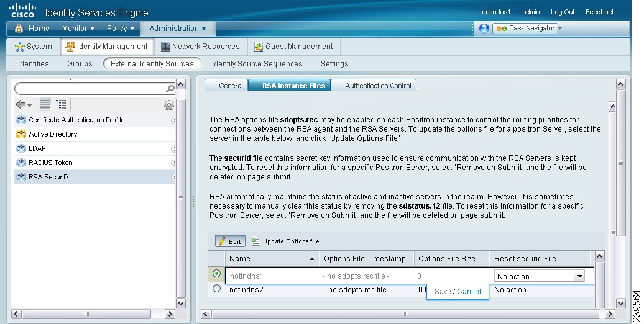Click Cancel in the row editor

[469, 292]
